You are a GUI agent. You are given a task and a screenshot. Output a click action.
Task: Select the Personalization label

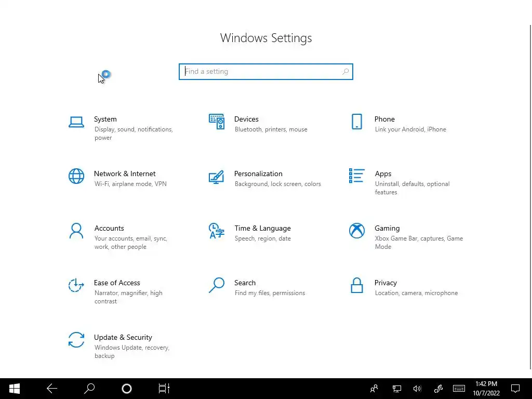[258, 174]
